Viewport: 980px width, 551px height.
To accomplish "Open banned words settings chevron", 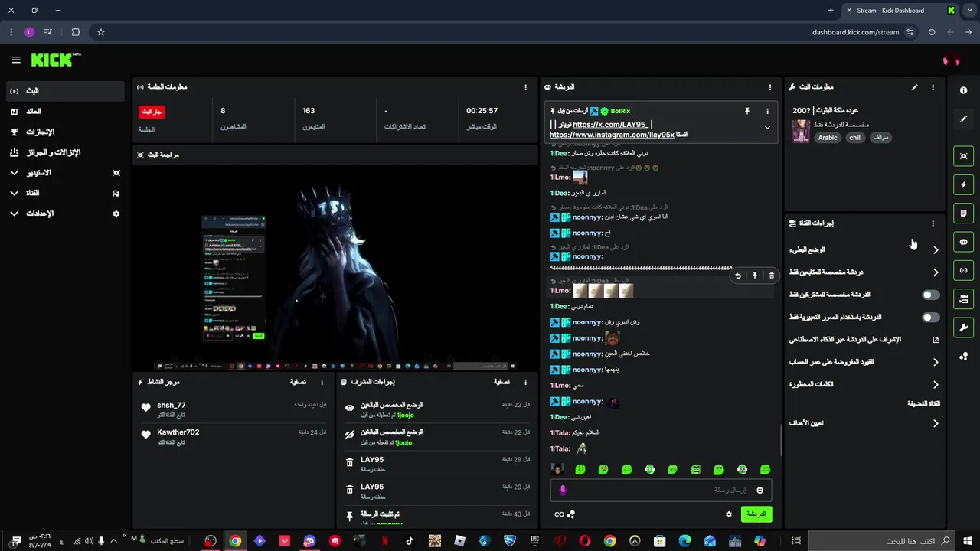I will tap(936, 385).
